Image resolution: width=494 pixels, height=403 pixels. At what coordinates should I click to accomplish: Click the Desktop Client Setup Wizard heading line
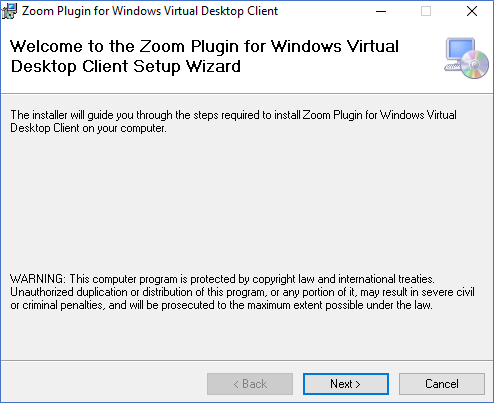point(126,66)
